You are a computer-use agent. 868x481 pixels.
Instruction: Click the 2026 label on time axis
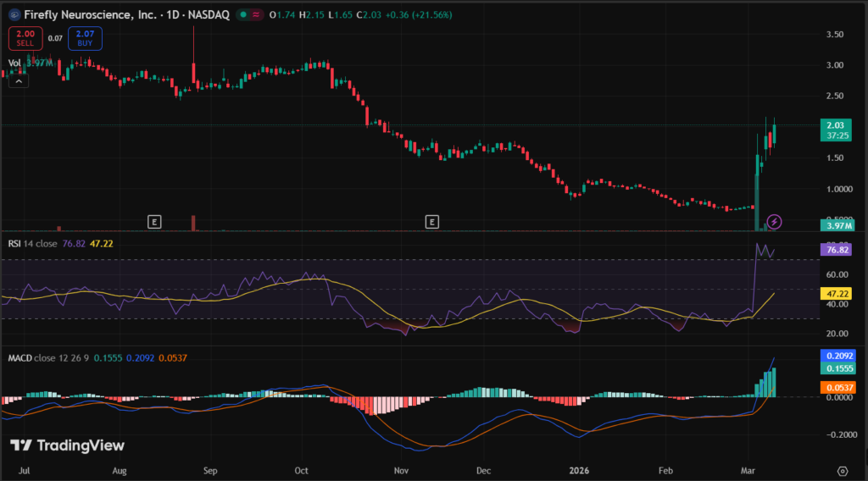[x=580, y=468]
